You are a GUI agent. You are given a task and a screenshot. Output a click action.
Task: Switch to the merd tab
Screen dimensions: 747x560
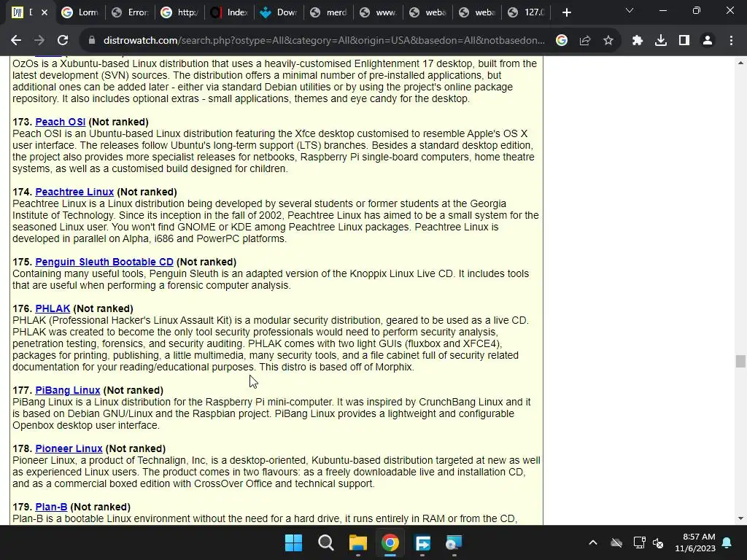pos(328,12)
